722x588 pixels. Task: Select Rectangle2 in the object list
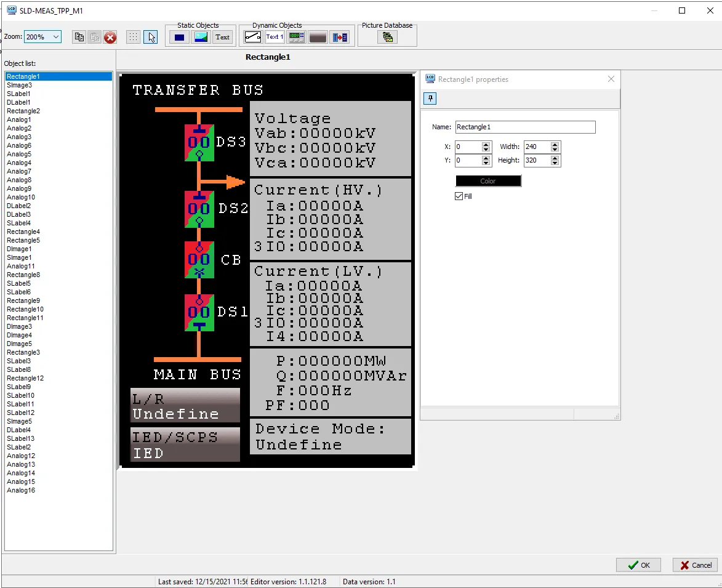(58, 111)
